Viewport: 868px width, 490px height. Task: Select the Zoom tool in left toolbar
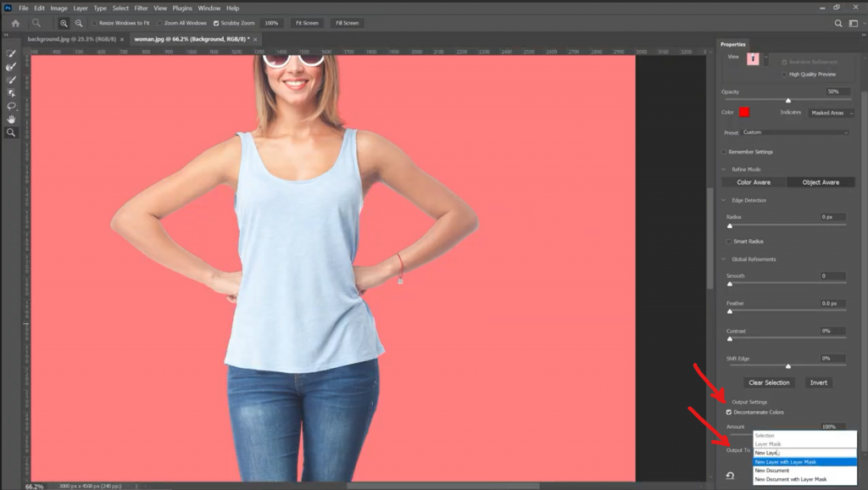[10, 132]
